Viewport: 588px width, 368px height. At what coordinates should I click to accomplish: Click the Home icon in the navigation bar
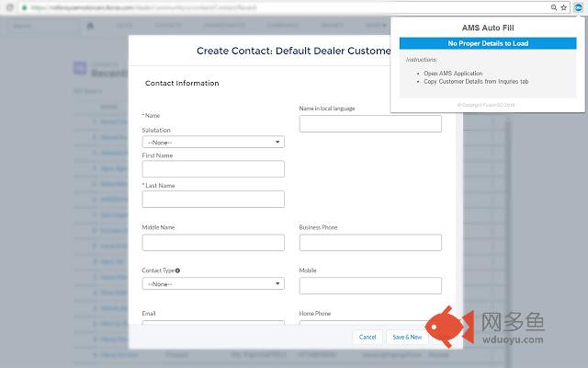(x=90, y=26)
